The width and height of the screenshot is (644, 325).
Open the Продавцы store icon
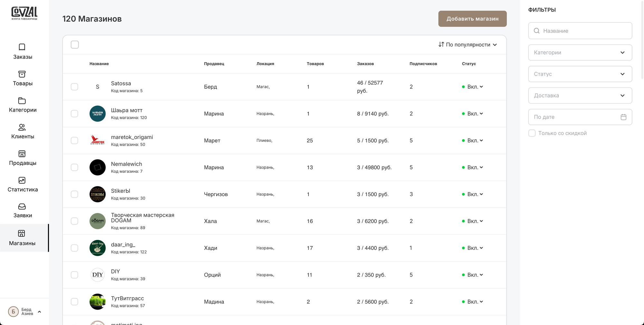22,154
